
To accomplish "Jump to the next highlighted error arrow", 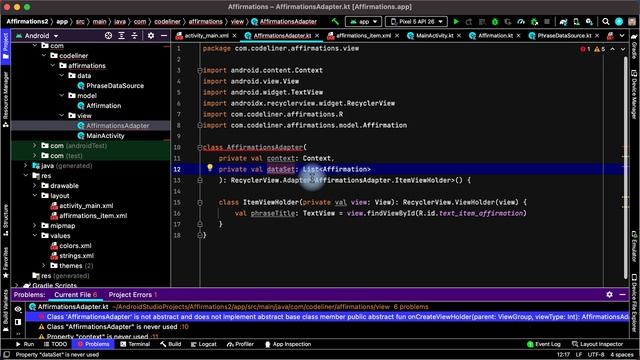I will [x=623, y=49].
